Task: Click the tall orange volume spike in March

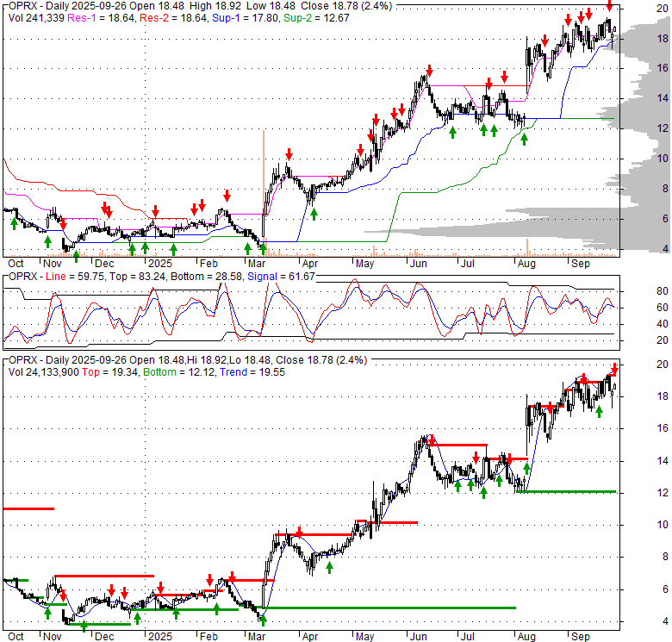Action: (264, 193)
